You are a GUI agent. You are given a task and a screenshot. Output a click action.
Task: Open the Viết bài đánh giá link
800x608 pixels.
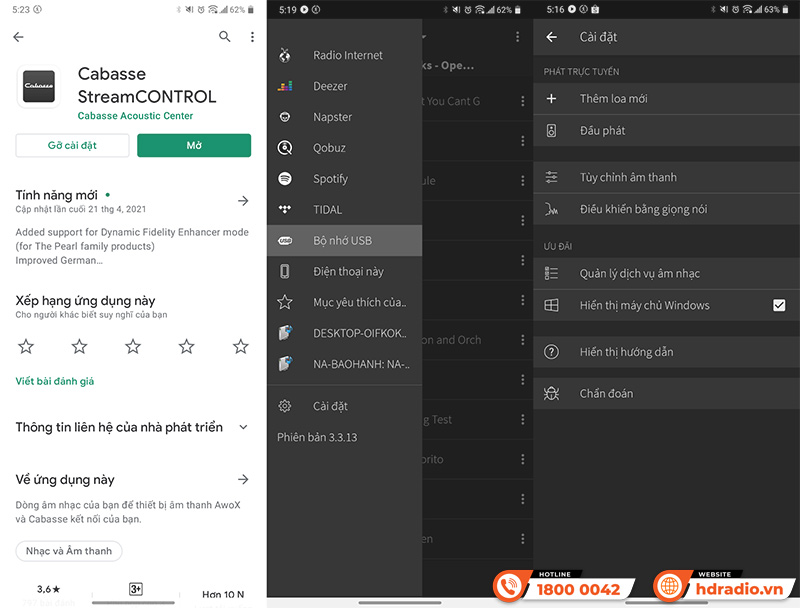[x=54, y=382]
